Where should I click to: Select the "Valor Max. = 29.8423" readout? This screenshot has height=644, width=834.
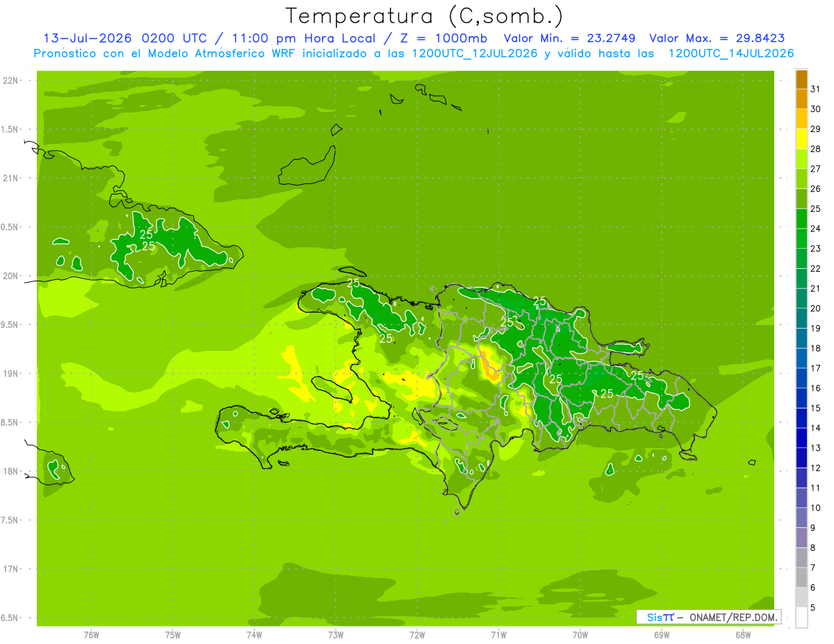(x=717, y=38)
